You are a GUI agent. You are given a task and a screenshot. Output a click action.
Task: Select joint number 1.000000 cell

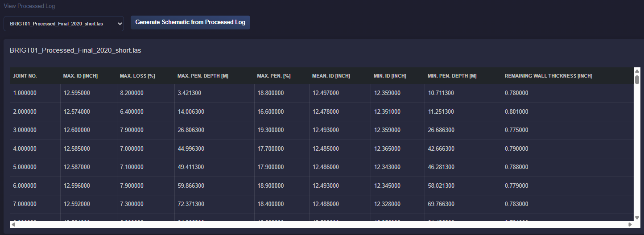(x=25, y=93)
